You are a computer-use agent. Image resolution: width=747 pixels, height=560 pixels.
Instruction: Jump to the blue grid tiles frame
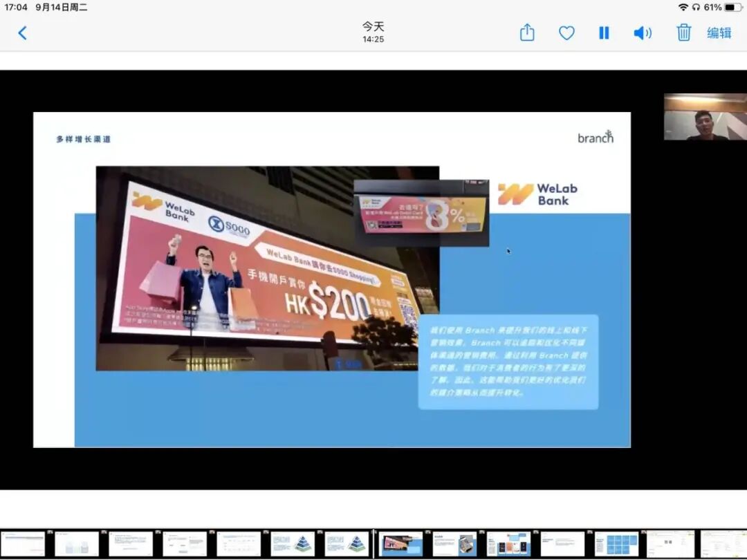(616, 544)
